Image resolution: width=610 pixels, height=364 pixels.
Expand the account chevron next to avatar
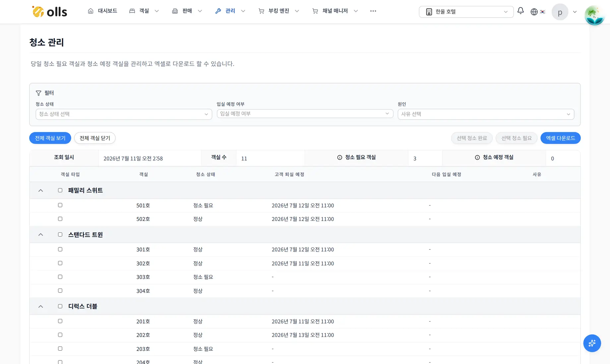(575, 12)
